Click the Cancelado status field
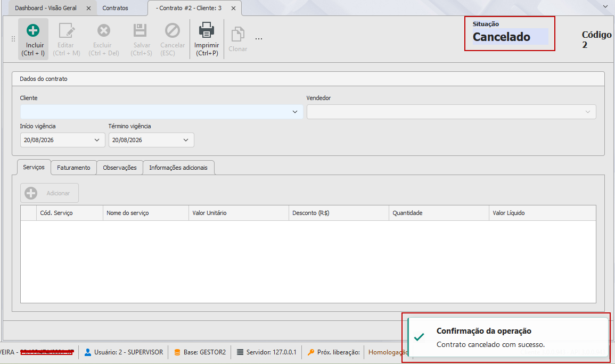615x364 pixels. 510,37
